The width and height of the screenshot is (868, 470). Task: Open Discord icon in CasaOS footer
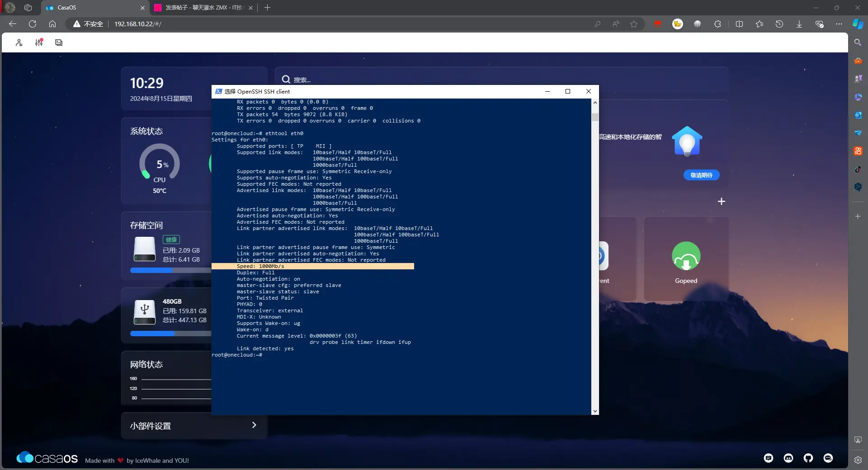pyautogui.click(x=788, y=458)
